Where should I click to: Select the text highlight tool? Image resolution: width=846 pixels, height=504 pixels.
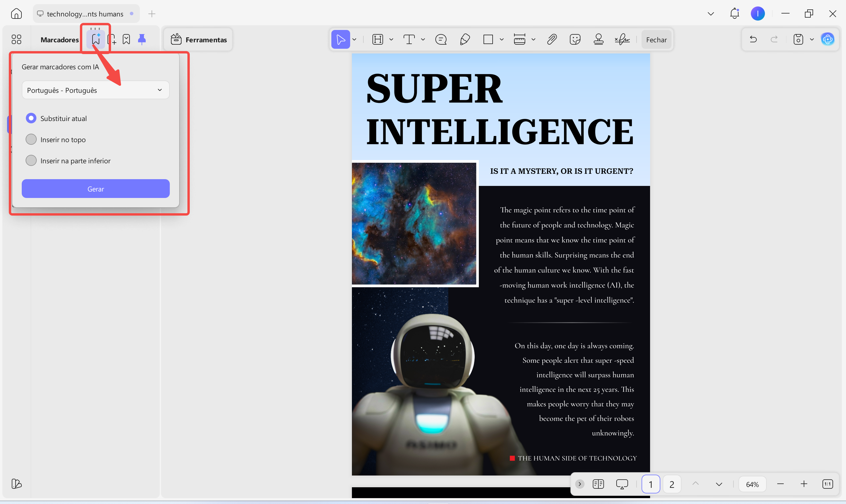[x=378, y=40]
